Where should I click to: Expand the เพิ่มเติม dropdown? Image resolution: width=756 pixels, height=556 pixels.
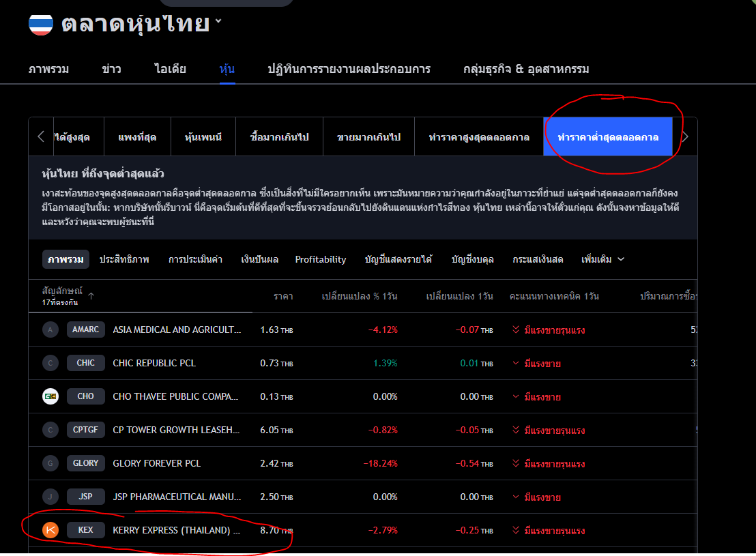click(x=602, y=259)
